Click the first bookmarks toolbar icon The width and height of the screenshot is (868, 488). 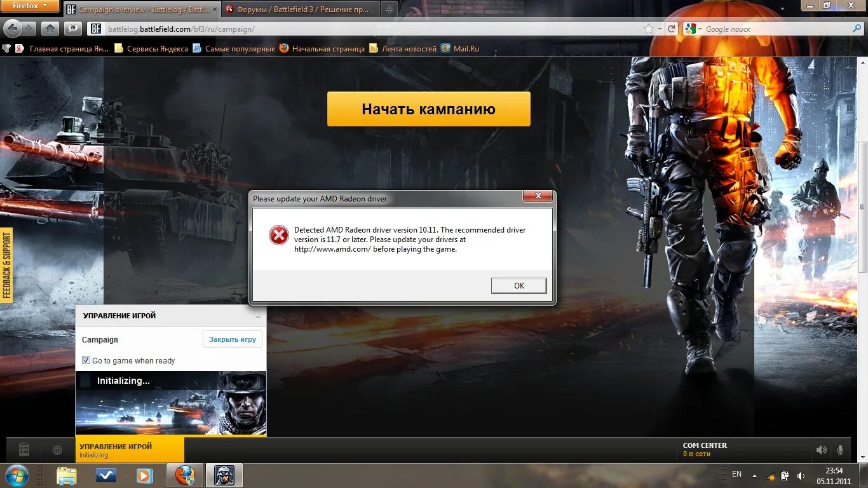pos(6,48)
